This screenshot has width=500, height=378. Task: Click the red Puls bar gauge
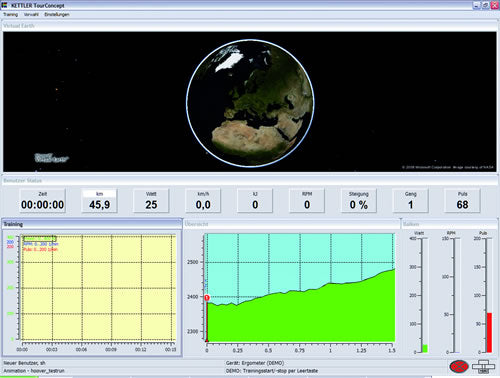click(x=489, y=332)
